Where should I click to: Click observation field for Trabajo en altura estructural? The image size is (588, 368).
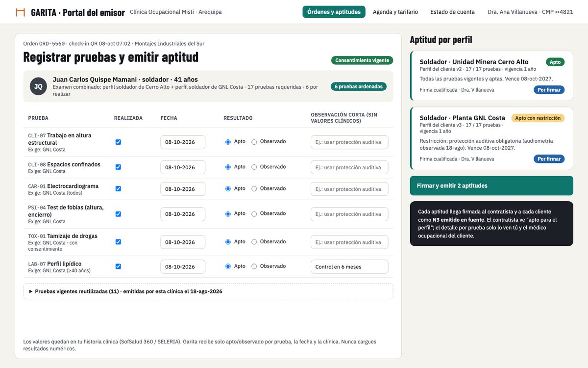pos(349,142)
